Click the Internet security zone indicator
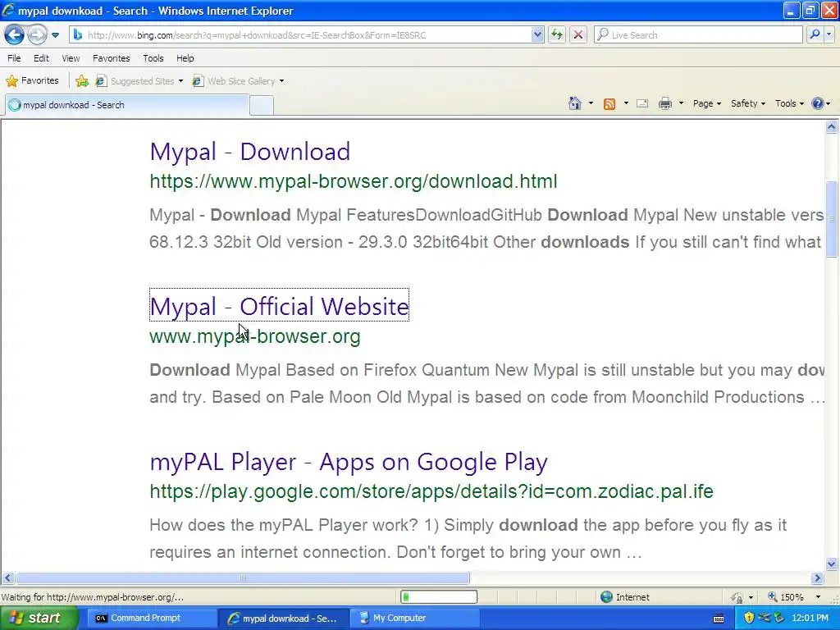Image resolution: width=840 pixels, height=630 pixels. [x=626, y=597]
